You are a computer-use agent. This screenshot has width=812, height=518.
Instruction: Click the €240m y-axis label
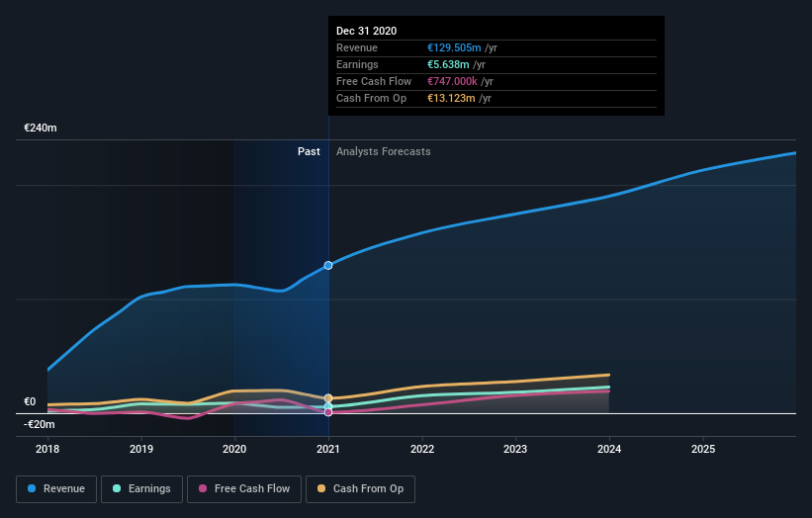click(x=41, y=128)
